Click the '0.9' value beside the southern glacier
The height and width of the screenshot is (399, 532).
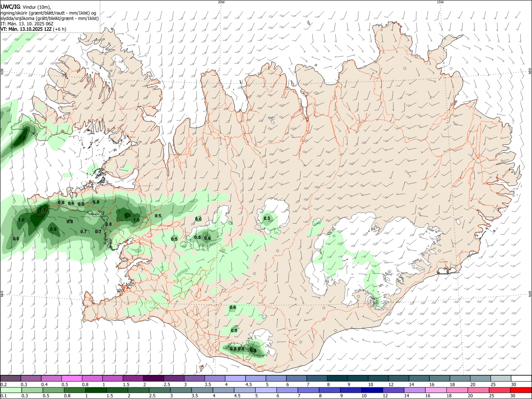253,351
